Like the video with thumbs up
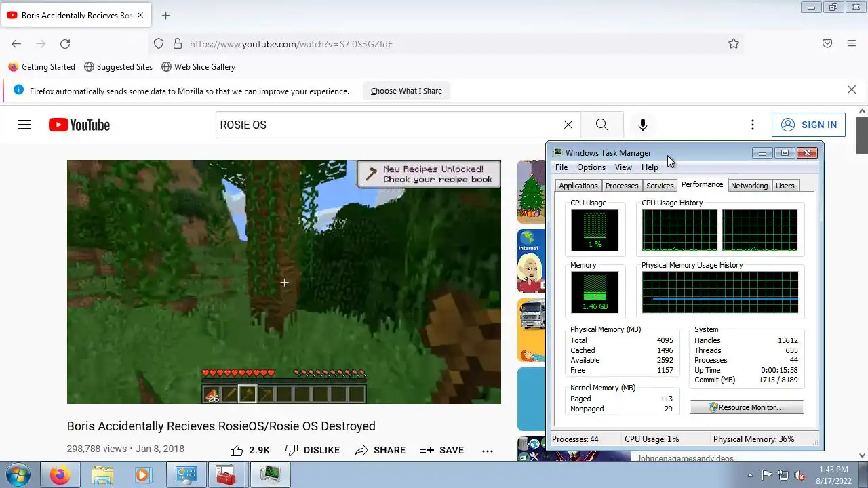 pyautogui.click(x=250, y=450)
